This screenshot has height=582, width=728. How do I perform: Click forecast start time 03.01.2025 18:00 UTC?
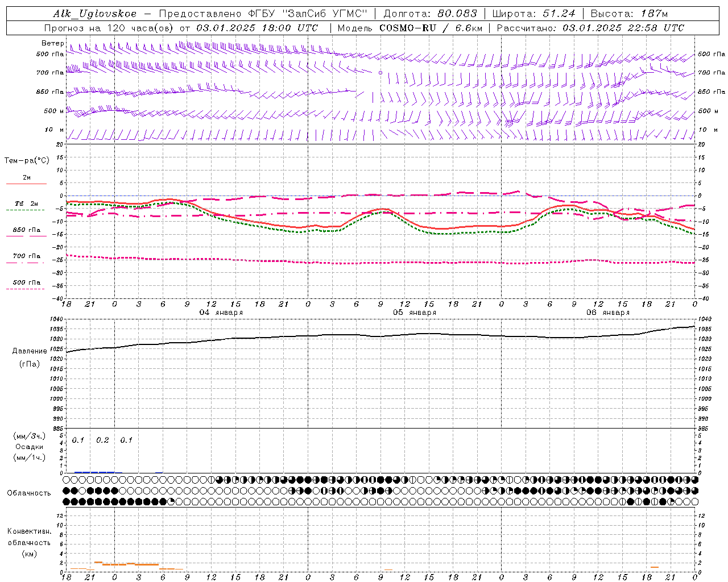coord(257,28)
